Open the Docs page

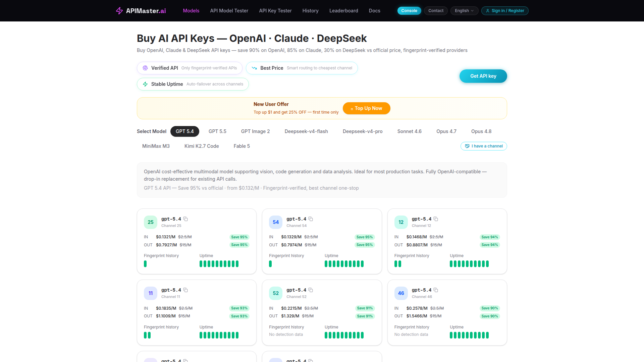(375, 11)
